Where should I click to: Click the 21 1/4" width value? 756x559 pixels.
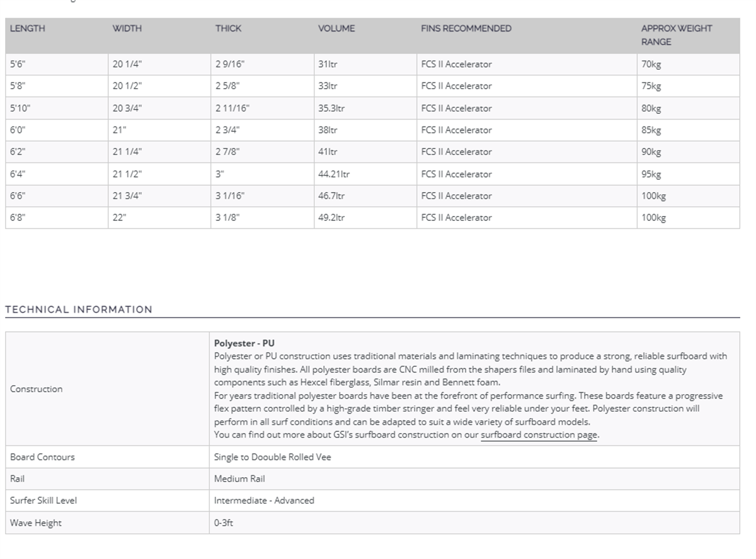(127, 152)
